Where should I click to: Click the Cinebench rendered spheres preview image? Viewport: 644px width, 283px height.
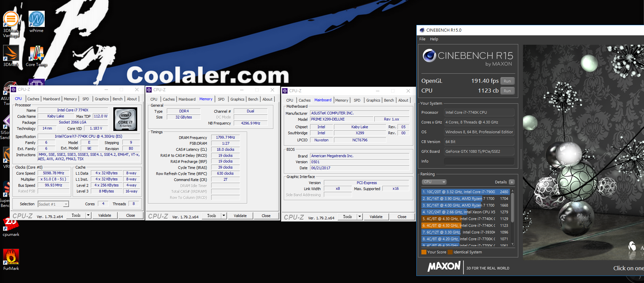pyautogui.click(x=583, y=152)
